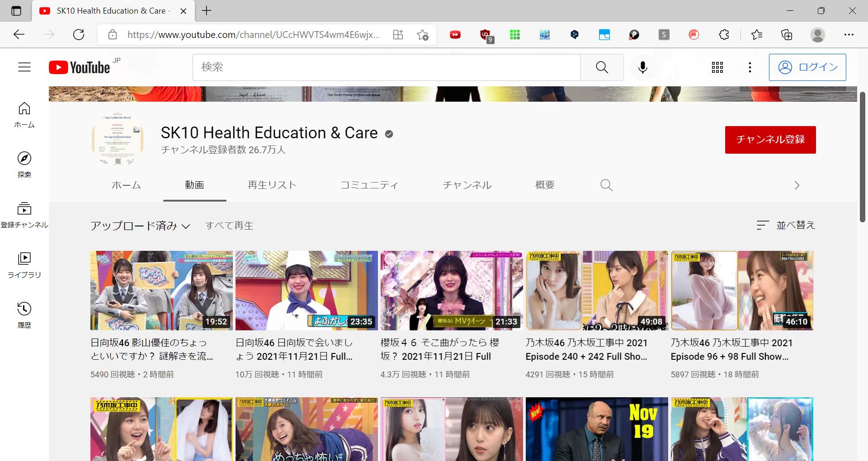Click inside the 検索 search field
Screen dimensions: 868x461
[387, 67]
